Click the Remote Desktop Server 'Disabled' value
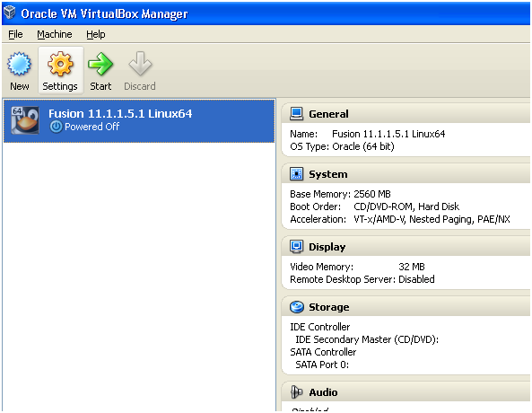 [x=416, y=279]
